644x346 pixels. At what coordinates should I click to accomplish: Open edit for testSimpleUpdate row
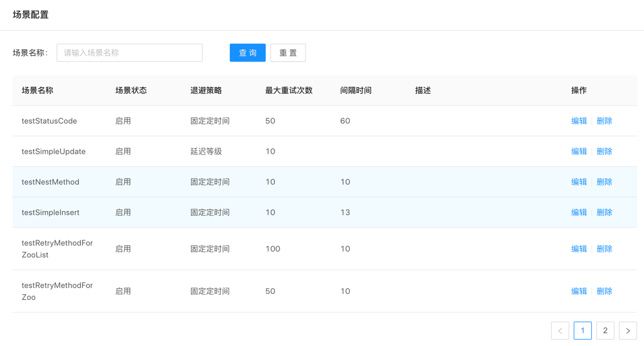click(x=578, y=152)
